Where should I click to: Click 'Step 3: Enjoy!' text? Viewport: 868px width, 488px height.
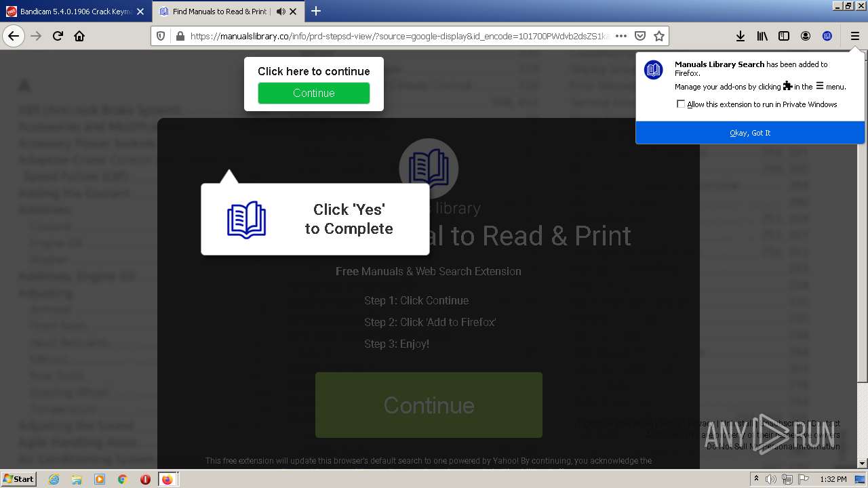coord(397,344)
